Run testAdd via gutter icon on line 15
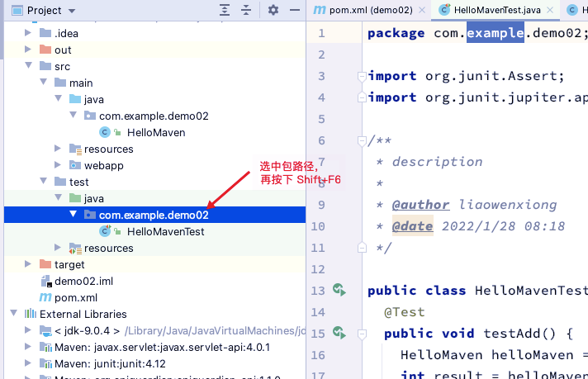 click(x=339, y=333)
